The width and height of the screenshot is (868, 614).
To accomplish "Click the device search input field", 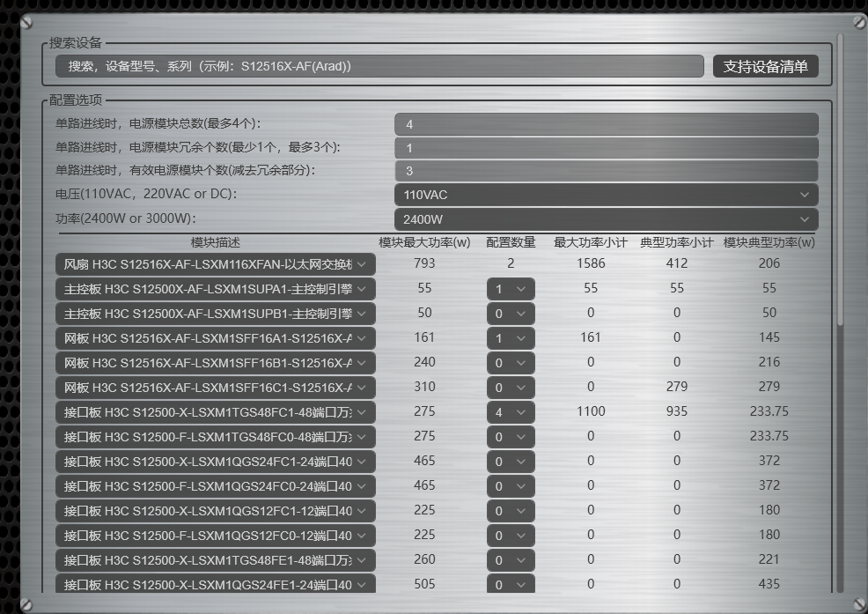I will tap(379, 66).
